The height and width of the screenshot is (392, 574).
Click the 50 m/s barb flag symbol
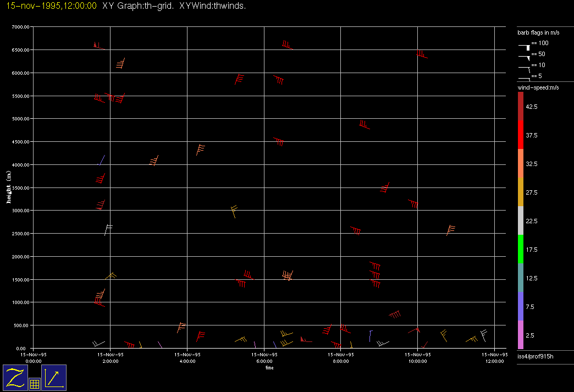526,56
